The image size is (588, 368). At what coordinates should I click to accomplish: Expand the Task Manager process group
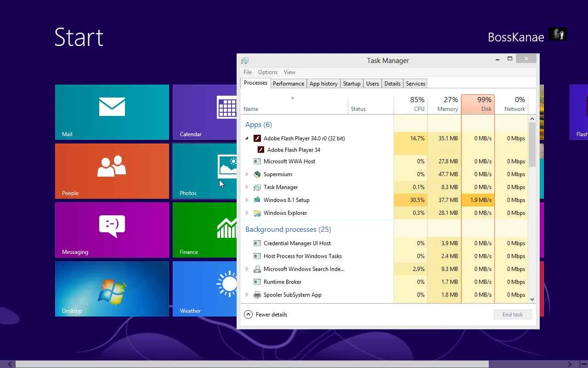point(247,187)
